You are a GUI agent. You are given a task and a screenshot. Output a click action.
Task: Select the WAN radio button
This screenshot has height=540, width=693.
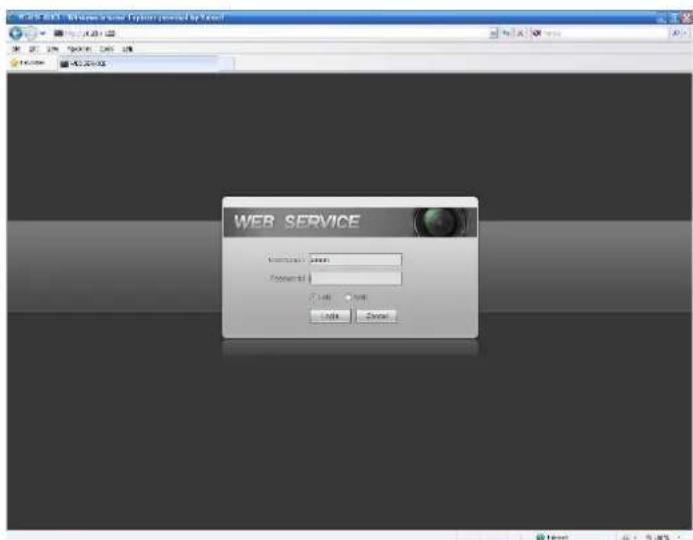[x=348, y=297]
